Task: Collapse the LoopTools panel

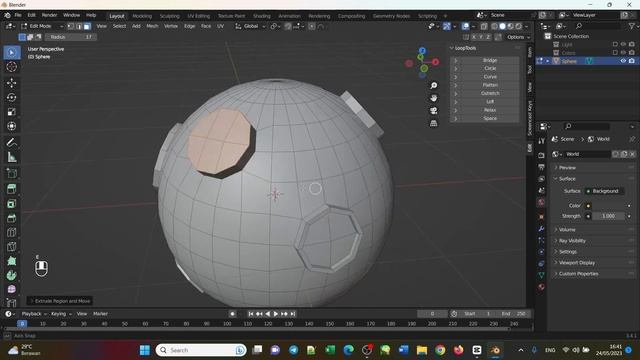Action: click(452, 48)
